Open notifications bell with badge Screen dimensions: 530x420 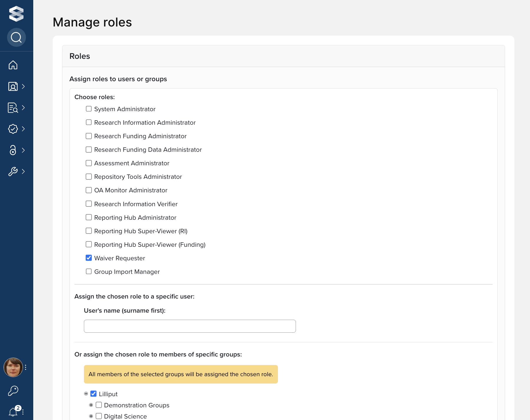point(13,411)
